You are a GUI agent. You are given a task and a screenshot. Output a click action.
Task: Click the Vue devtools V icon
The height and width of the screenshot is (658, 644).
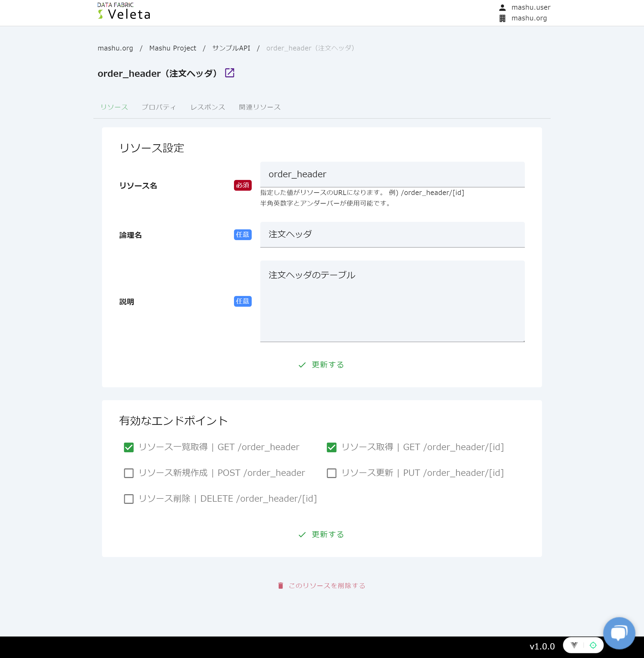click(x=574, y=645)
